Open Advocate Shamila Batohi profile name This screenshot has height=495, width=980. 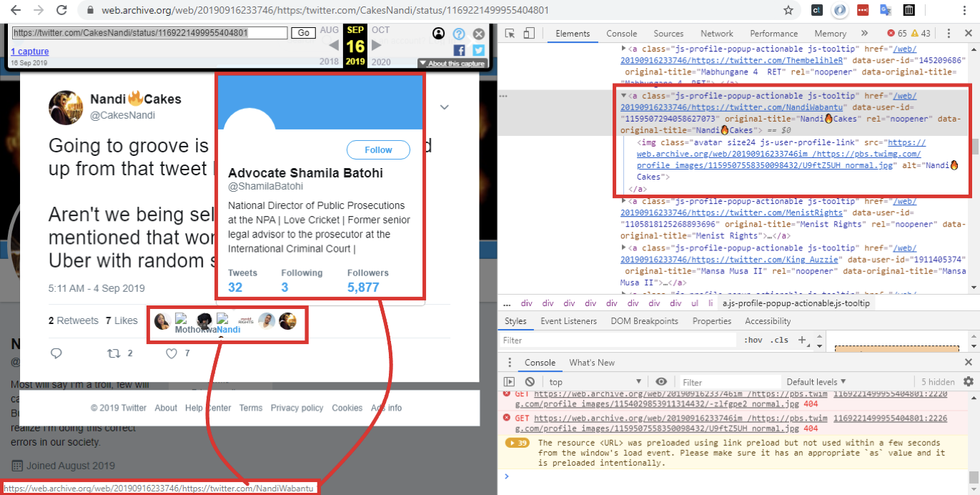coord(305,173)
